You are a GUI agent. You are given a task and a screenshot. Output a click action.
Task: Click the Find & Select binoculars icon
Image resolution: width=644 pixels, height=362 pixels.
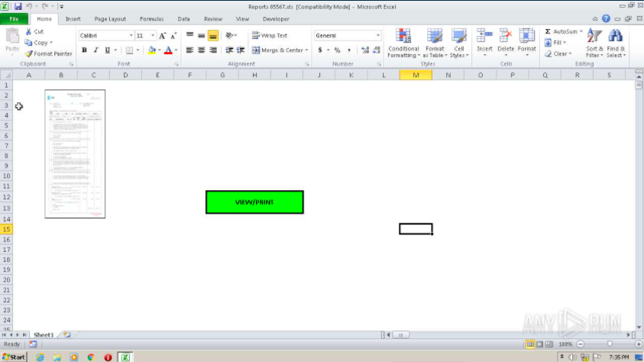pyautogui.click(x=616, y=44)
